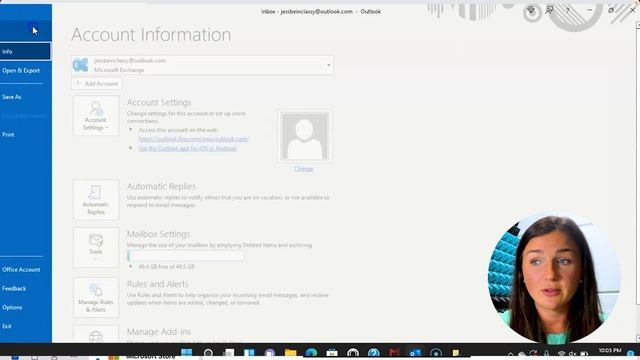
Task: Open Help question mark in title bar
Action: [568, 11]
